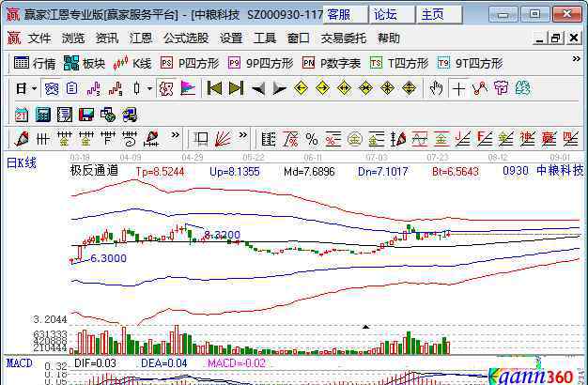Select the hand pan tool
The width and height of the screenshot is (588, 385).
tap(436, 89)
